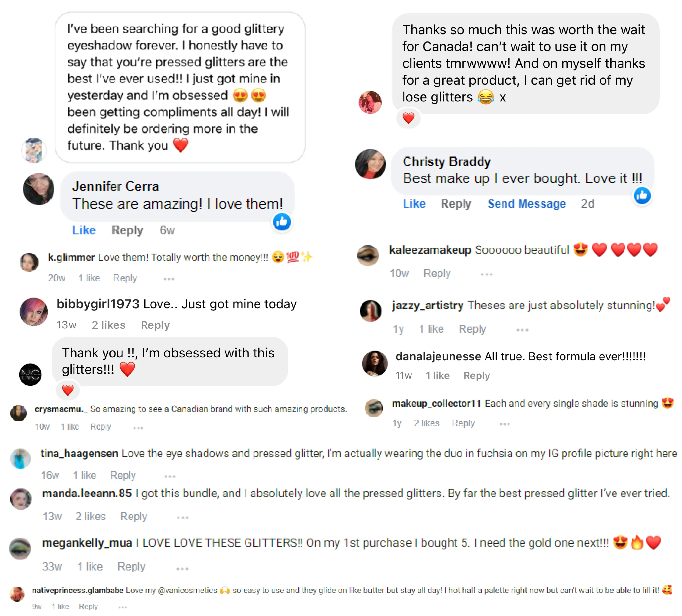The image size is (682, 616).
Task: View the 2 likes on manda.leeann.85's comment
Action: click(x=91, y=517)
